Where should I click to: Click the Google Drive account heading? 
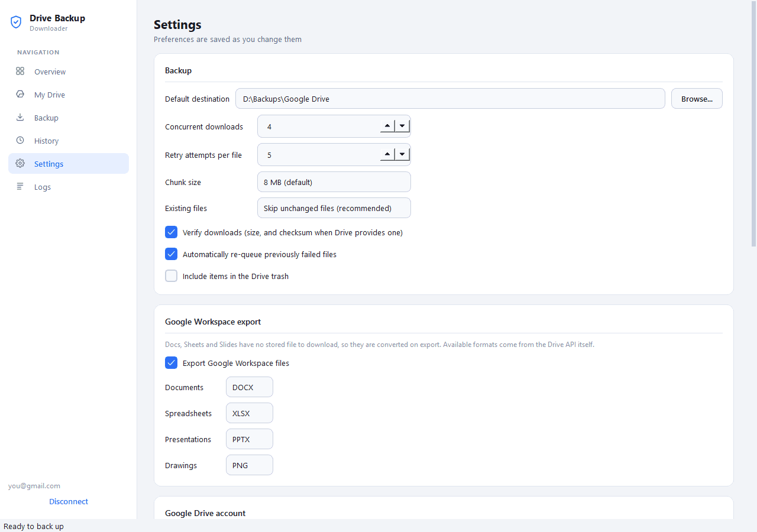click(x=205, y=513)
